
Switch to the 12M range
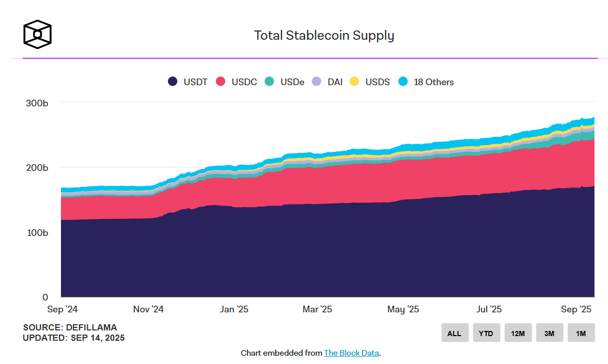(518, 333)
